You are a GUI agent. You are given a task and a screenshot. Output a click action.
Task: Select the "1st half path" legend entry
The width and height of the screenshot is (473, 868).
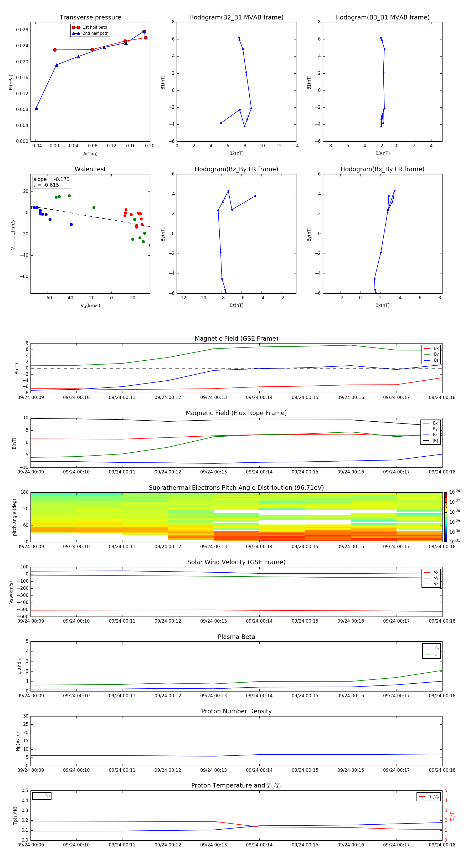coord(90,27)
